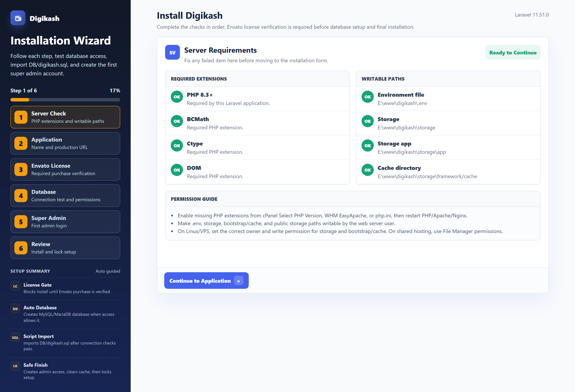Click the path E:\www\digikash\storage\app
575x392 pixels.
[x=412, y=152]
